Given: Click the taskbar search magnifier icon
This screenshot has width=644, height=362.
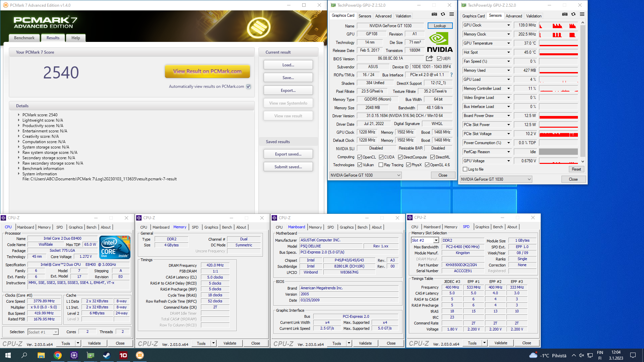Looking at the screenshot, I should (x=24, y=355).
